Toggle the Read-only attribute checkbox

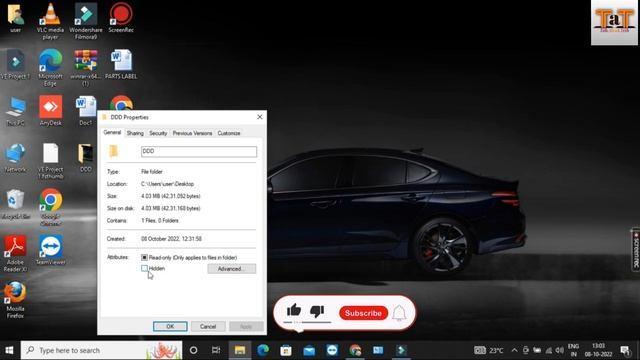(x=144, y=258)
